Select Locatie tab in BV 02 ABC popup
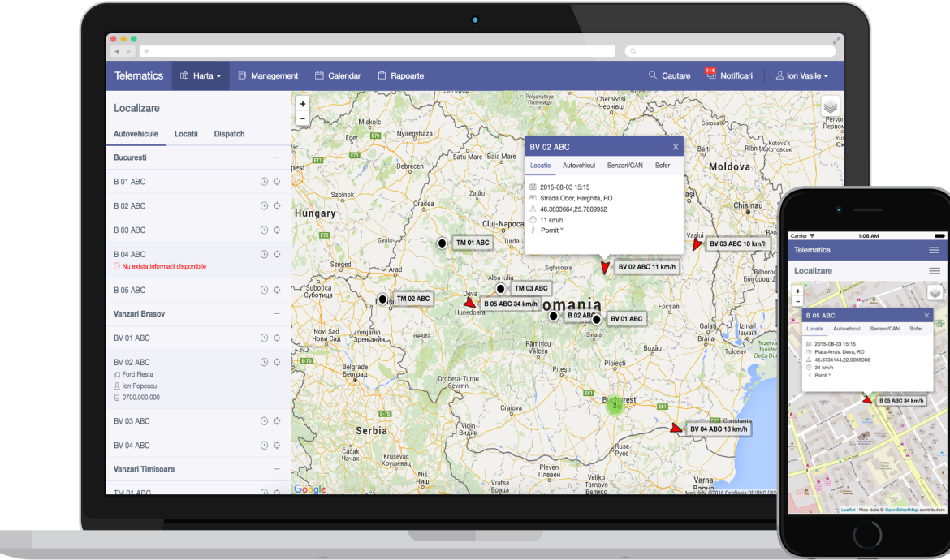The image size is (950, 560). [541, 166]
